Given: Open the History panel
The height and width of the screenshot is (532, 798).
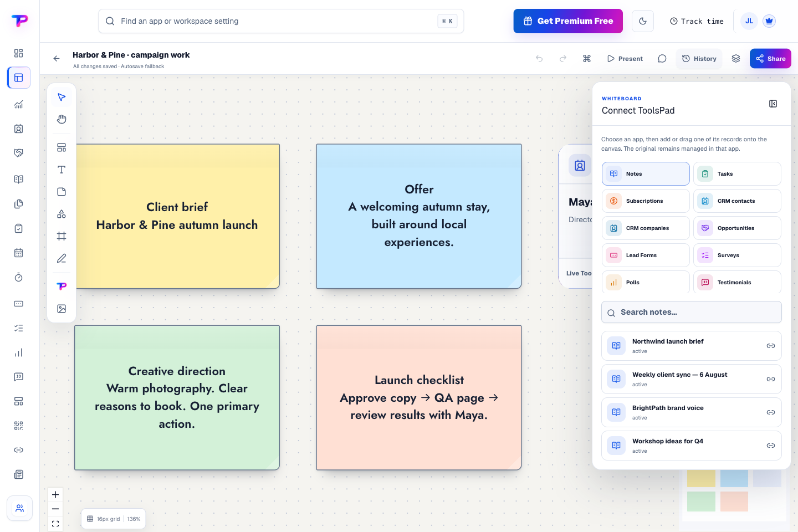Looking at the screenshot, I should (x=699, y=59).
